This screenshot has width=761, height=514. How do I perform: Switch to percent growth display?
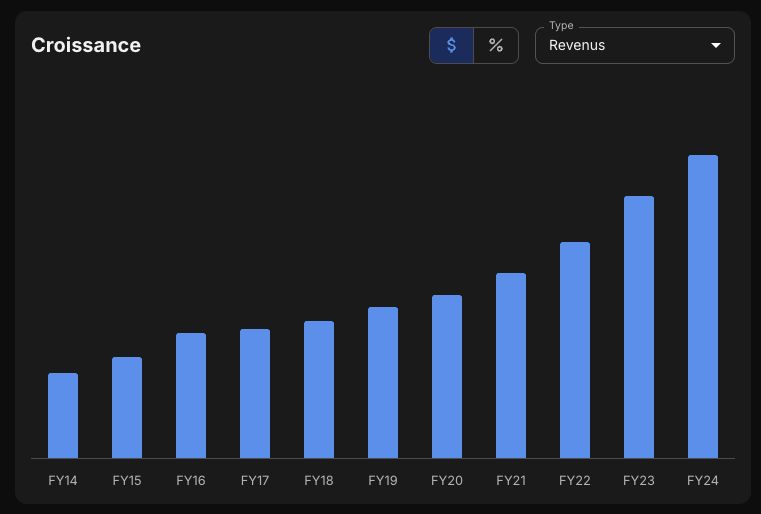click(x=496, y=45)
